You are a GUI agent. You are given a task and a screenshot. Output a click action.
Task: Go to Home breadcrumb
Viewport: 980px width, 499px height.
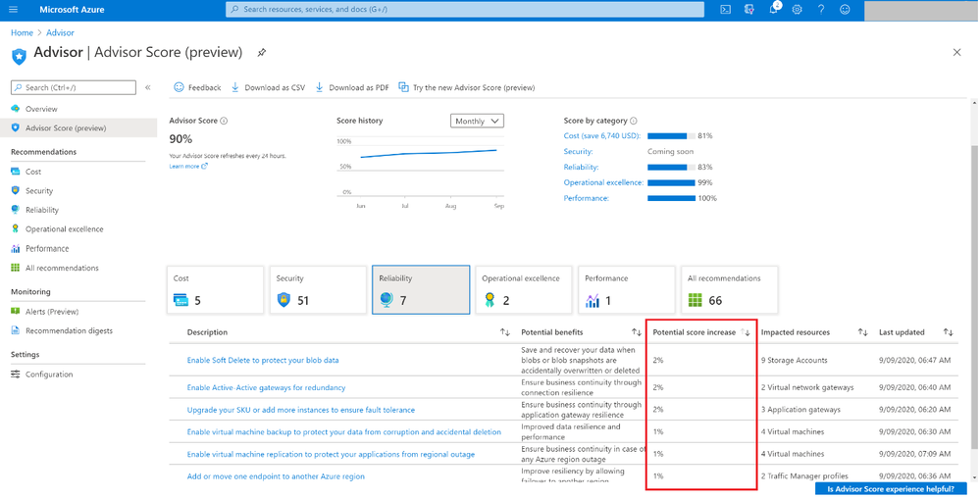pyautogui.click(x=22, y=32)
